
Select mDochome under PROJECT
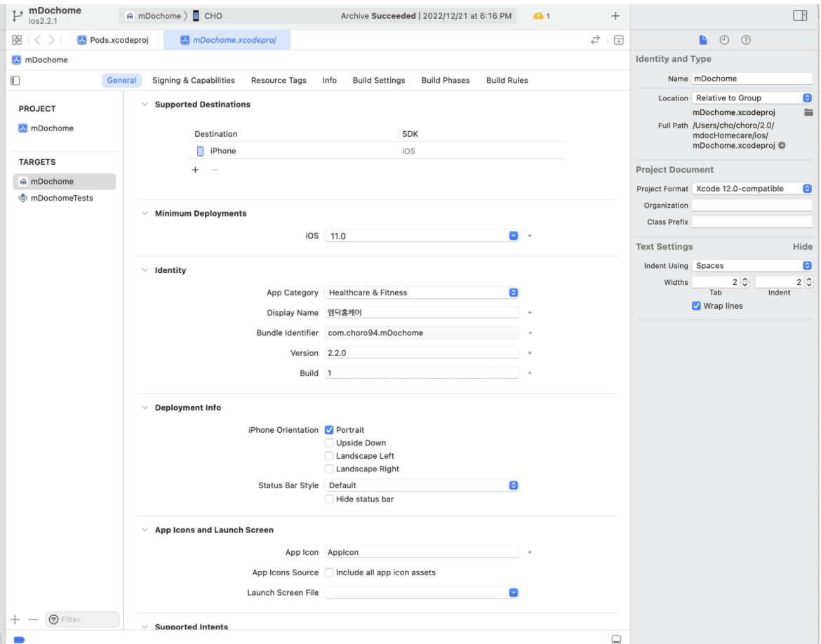tap(65, 128)
